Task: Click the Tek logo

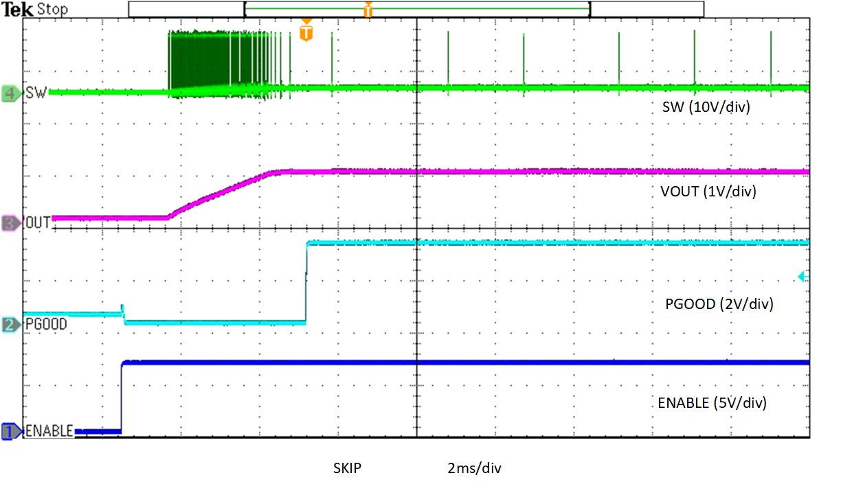Action: coord(17,9)
